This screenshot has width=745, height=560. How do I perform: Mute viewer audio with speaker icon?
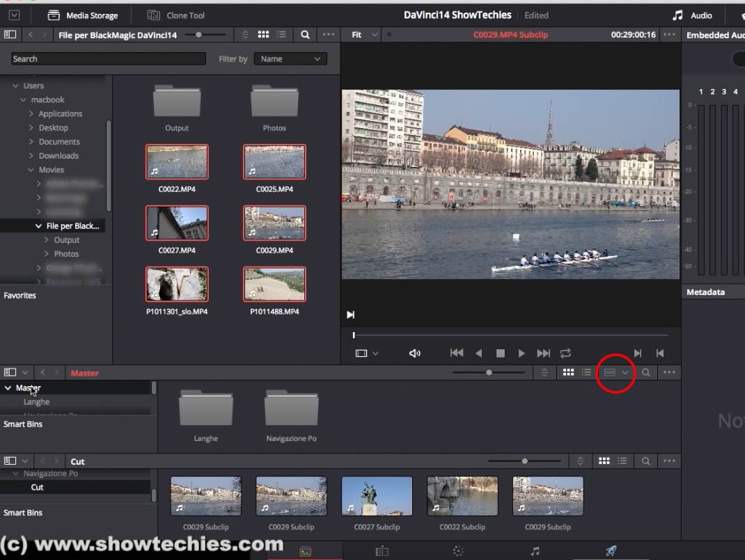[x=415, y=353]
